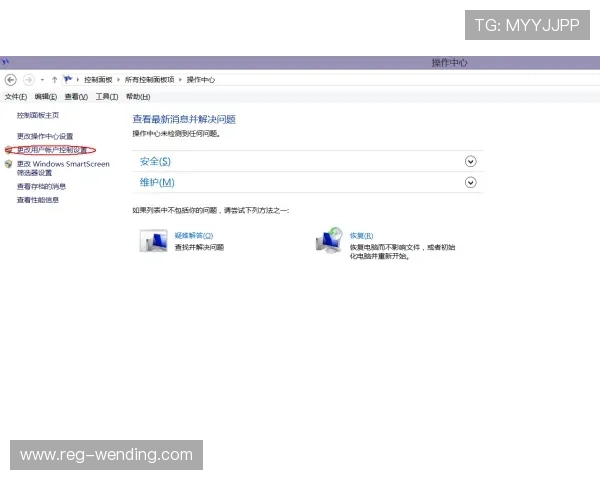Open the 编辑(E) menu
Screen dimensions: 600x480
[46, 97]
